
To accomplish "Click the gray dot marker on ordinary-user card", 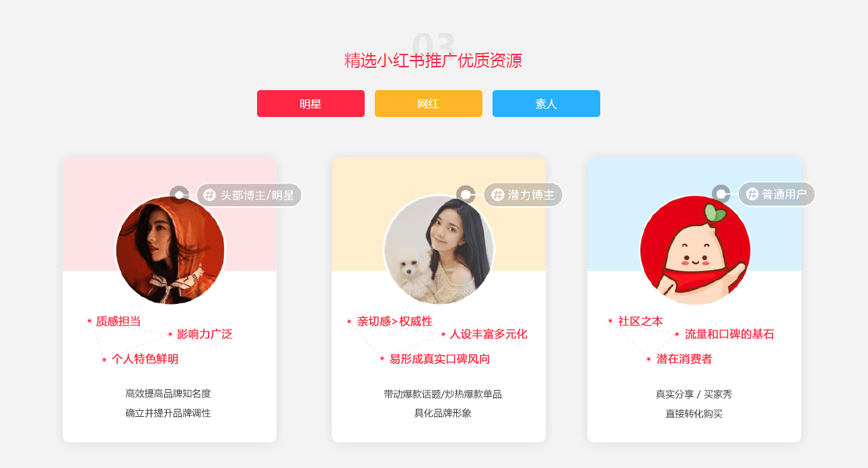I will 721,194.
